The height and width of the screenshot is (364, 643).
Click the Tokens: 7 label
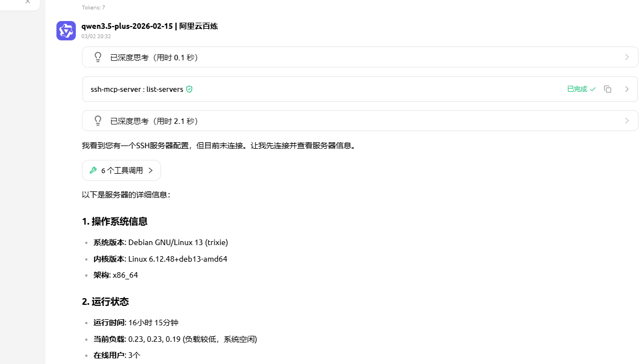click(94, 7)
